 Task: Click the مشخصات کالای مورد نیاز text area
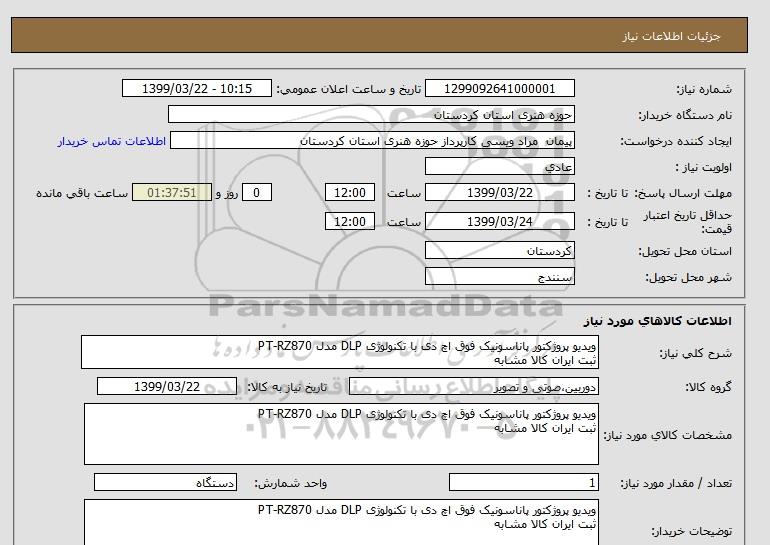click(x=341, y=434)
